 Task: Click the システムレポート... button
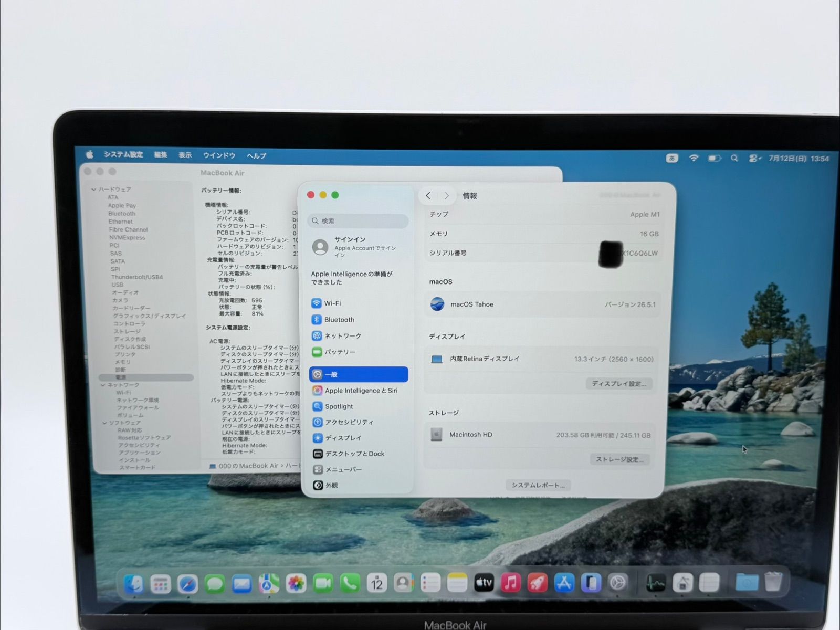click(x=538, y=485)
